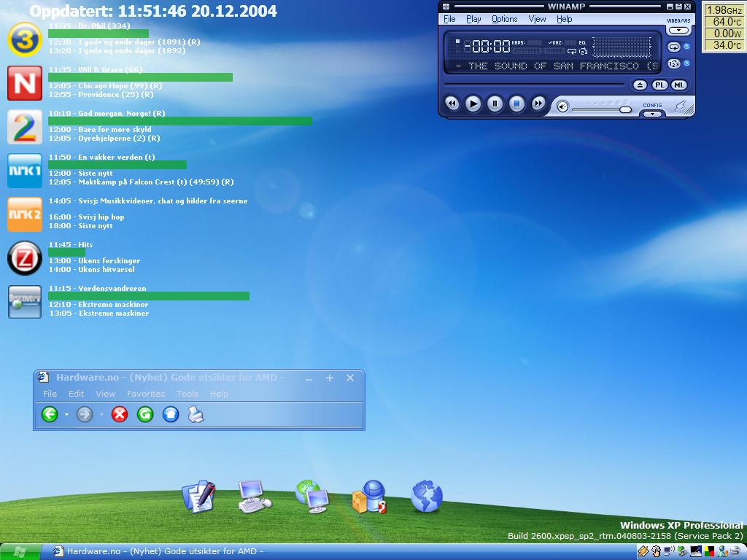Toggle the EQ indicator in Winamp display

point(582,42)
